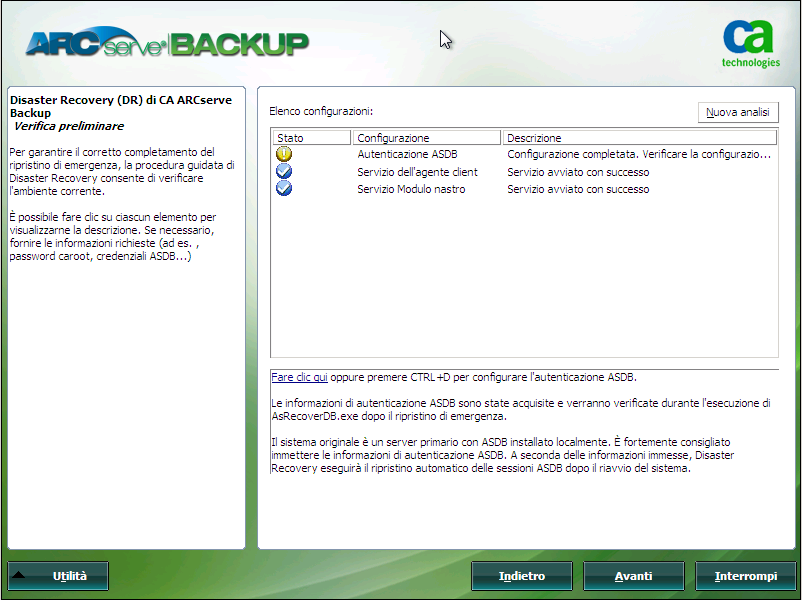Open the 'Fare clic qui' link
Image resolution: width=802 pixels, height=600 pixels.
(299, 377)
